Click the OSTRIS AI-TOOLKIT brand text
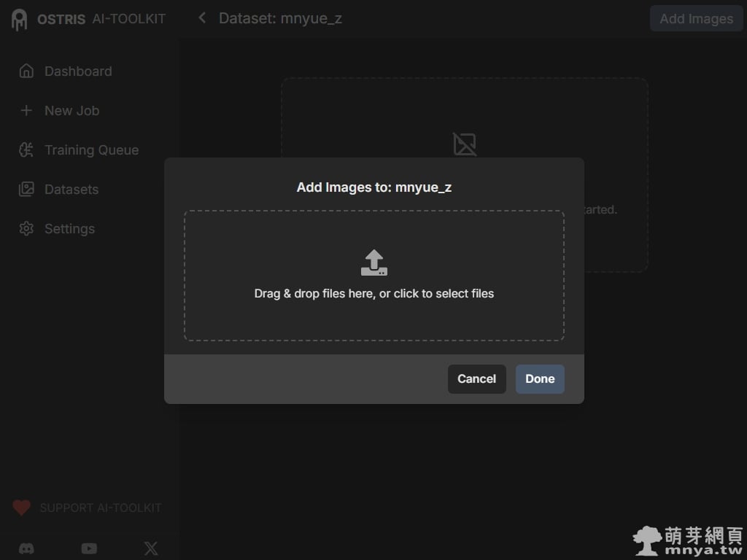 point(101,19)
